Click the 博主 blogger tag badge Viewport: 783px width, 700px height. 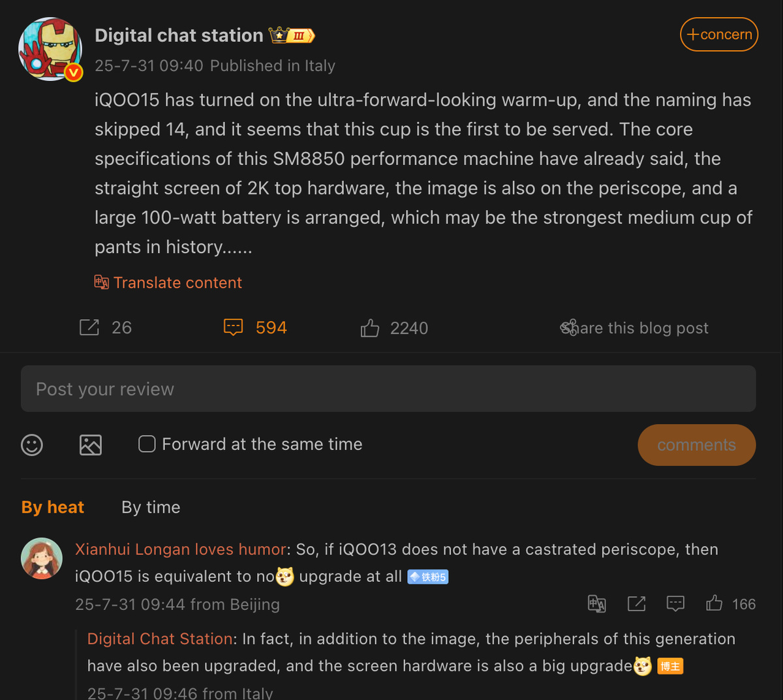669,667
